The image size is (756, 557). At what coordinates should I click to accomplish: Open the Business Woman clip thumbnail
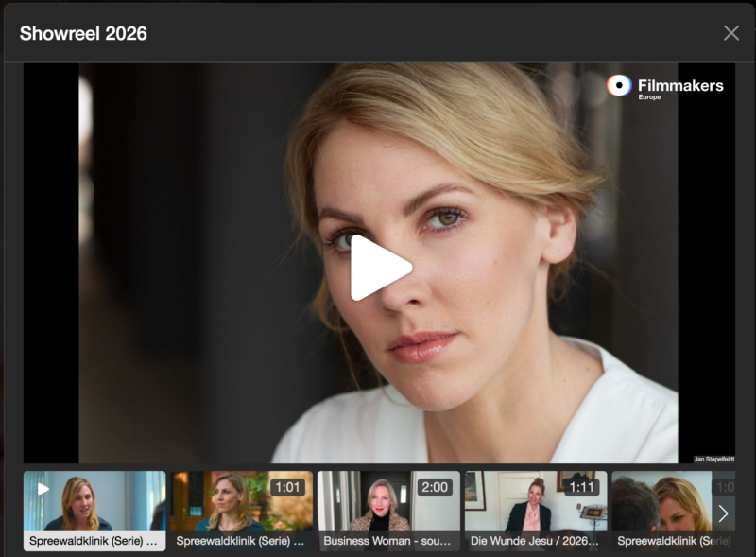click(388, 511)
